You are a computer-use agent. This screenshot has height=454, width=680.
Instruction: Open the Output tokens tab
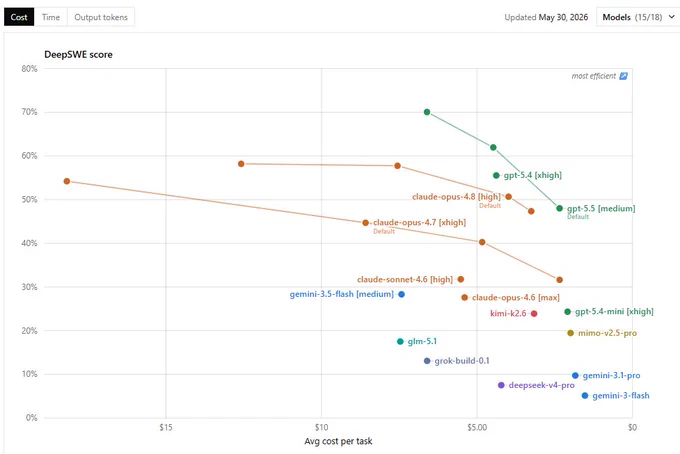pyautogui.click(x=101, y=17)
